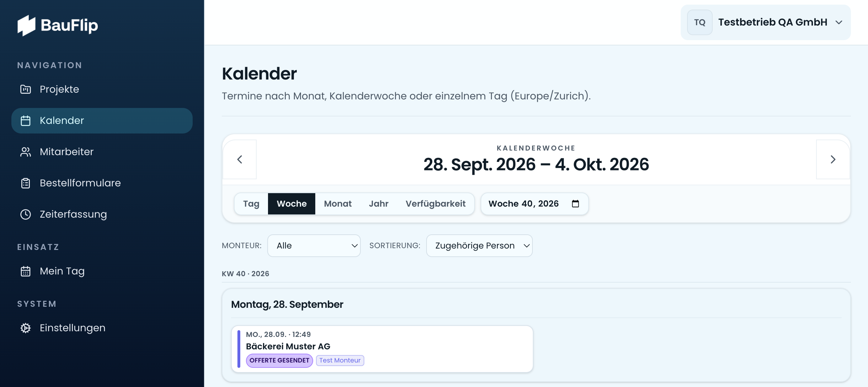Expand the Testbetrieb QA GmbH company dropdown
Viewport: 868px width, 387px height.
[766, 22]
